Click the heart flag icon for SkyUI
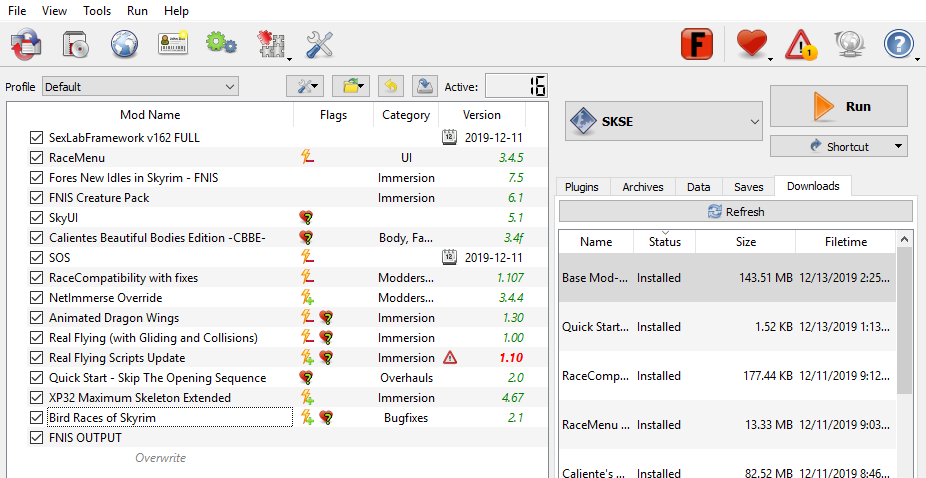This screenshot has height=478, width=926. pos(306,218)
